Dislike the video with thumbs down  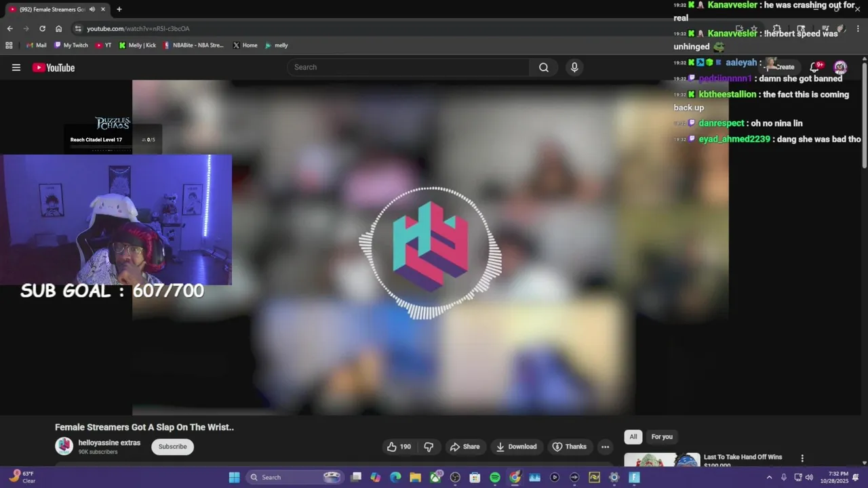[x=429, y=447]
